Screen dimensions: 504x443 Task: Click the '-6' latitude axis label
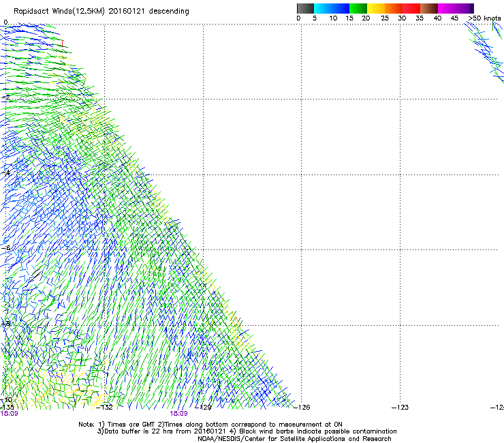6,248
